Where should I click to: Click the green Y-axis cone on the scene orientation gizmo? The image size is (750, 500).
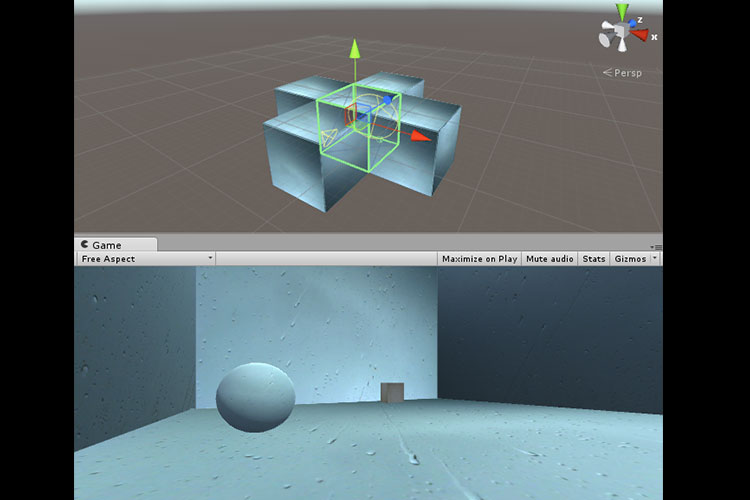click(621, 13)
